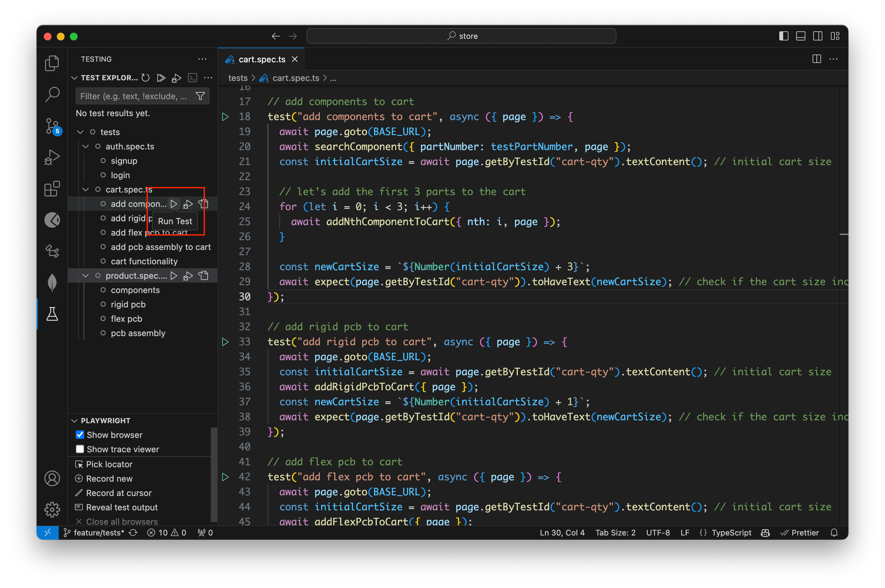Viewport: 885px width, 588px height.
Task: Close the cart.spec.ts tab
Action: pyautogui.click(x=295, y=59)
